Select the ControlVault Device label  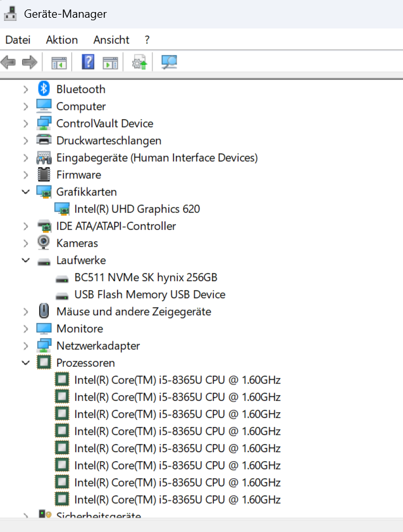pos(105,123)
